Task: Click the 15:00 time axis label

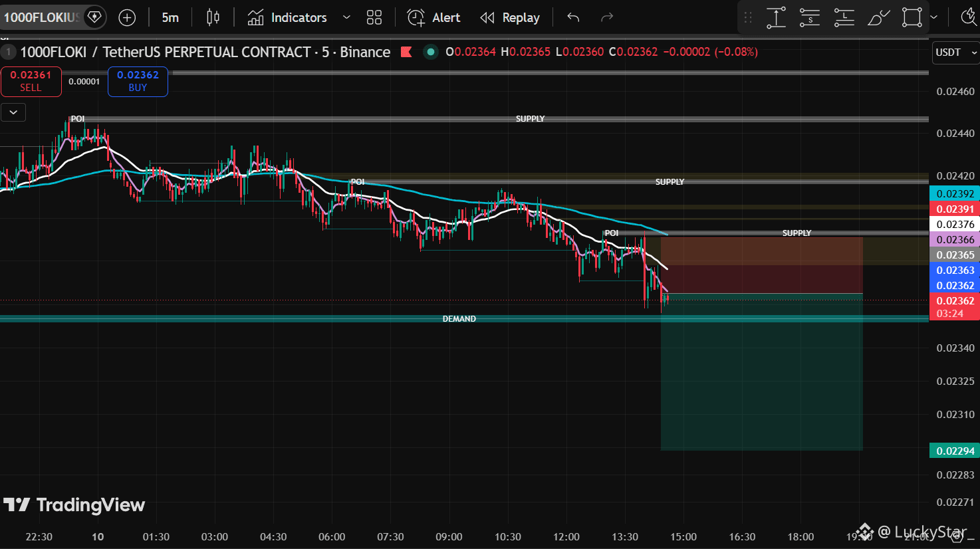Action: (683, 537)
